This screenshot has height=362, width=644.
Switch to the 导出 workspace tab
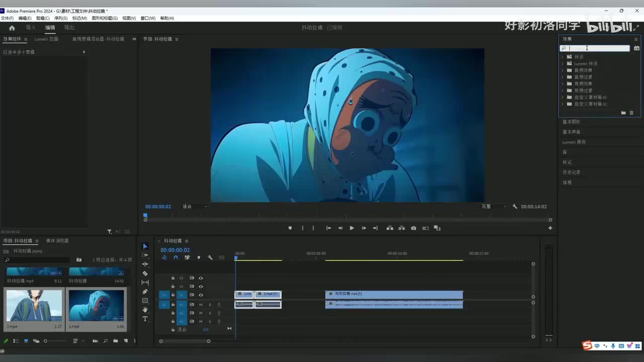click(69, 28)
